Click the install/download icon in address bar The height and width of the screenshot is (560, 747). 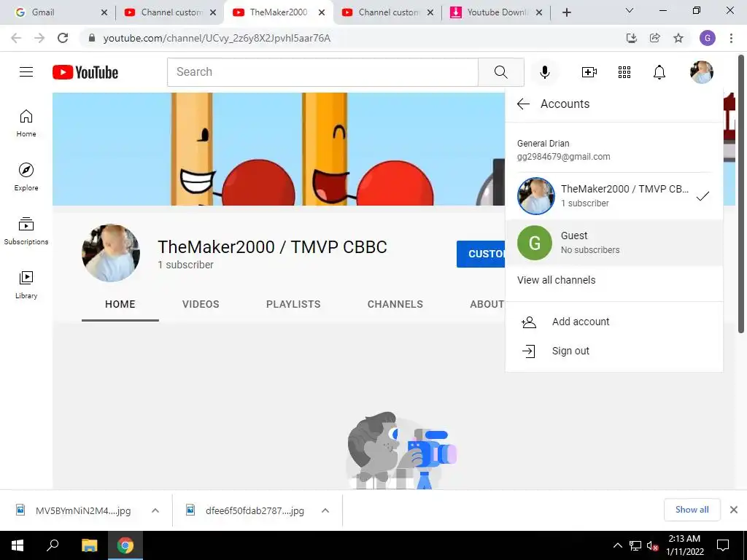(x=631, y=38)
